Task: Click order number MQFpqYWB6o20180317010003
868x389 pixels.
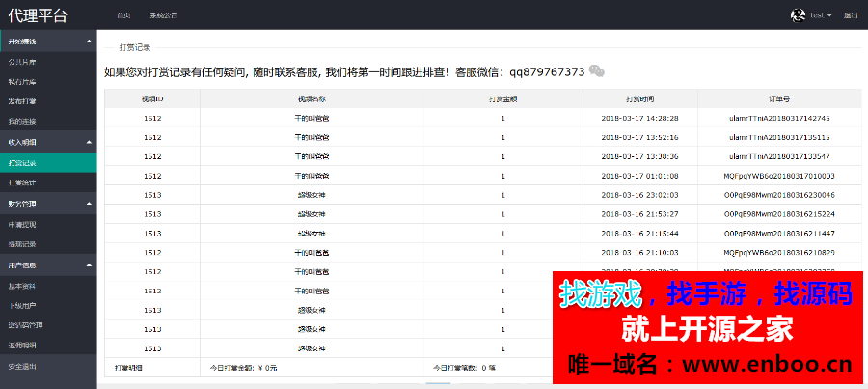Action: [779, 176]
